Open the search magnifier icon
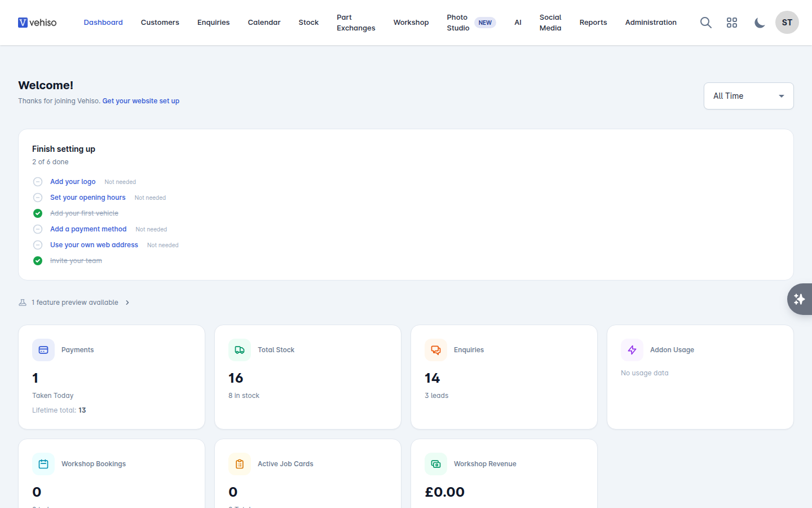The width and height of the screenshot is (812, 508). (x=705, y=23)
